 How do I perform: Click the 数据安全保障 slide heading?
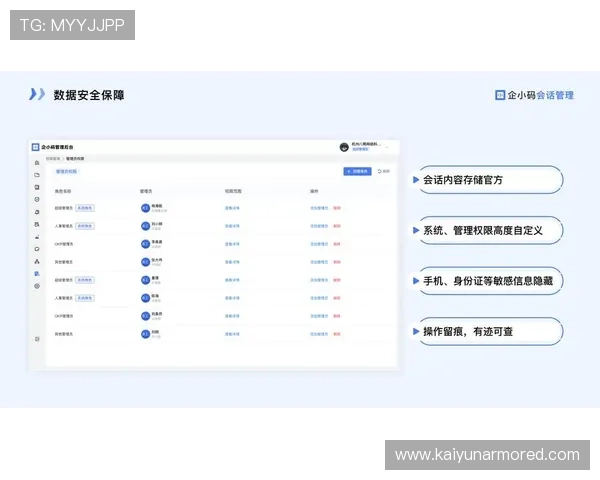[x=89, y=95]
